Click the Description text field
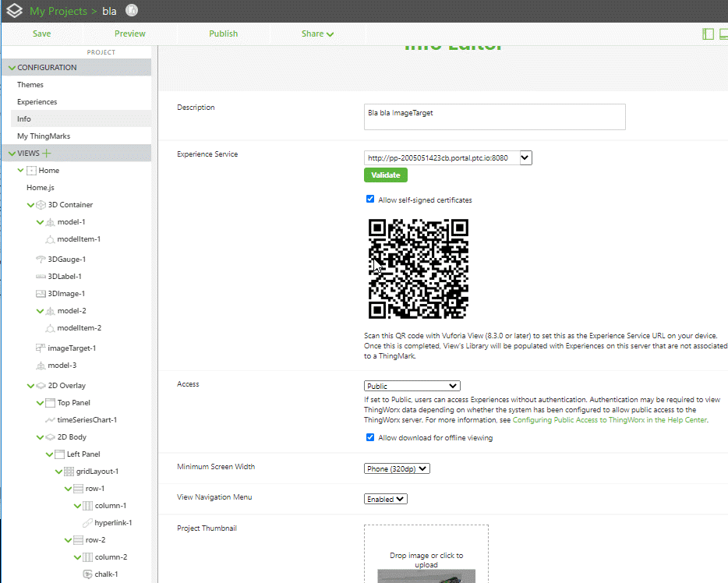 coord(494,117)
